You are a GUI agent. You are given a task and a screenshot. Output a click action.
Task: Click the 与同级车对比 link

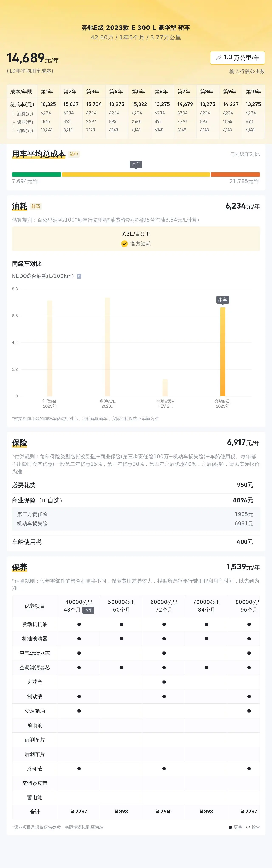(x=245, y=154)
